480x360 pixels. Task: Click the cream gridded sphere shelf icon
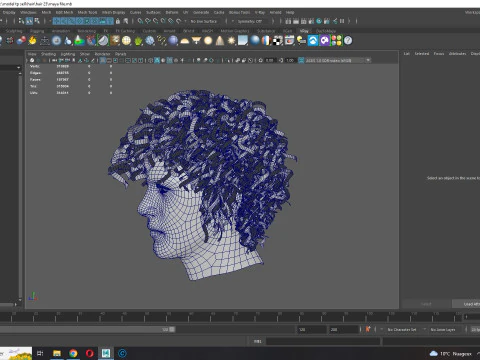coord(126,41)
